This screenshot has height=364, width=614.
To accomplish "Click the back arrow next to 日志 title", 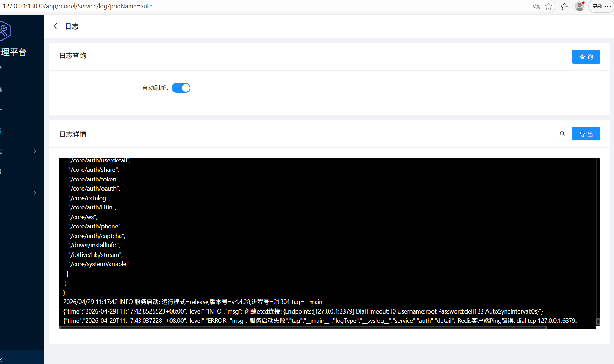I will pyautogui.click(x=56, y=26).
